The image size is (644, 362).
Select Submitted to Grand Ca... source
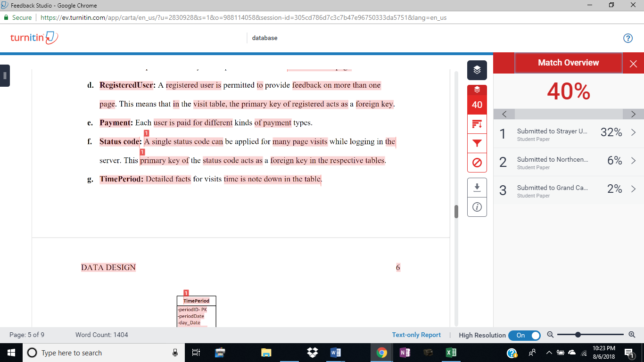coord(552,188)
